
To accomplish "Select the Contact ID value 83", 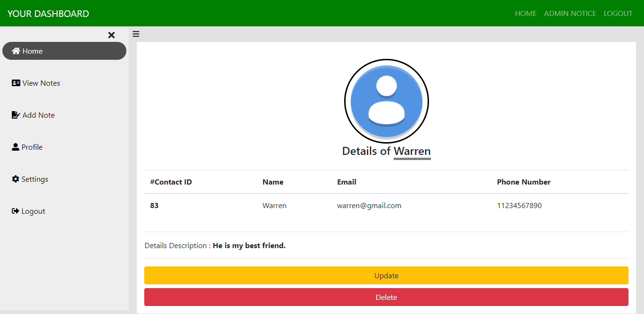I will (x=154, y=205).
